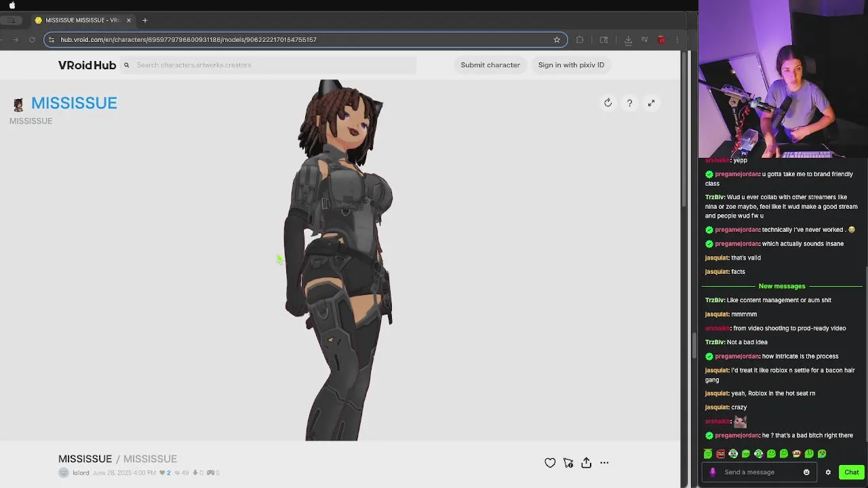
Task: Open the Apple menu
Action: point(12,5)
